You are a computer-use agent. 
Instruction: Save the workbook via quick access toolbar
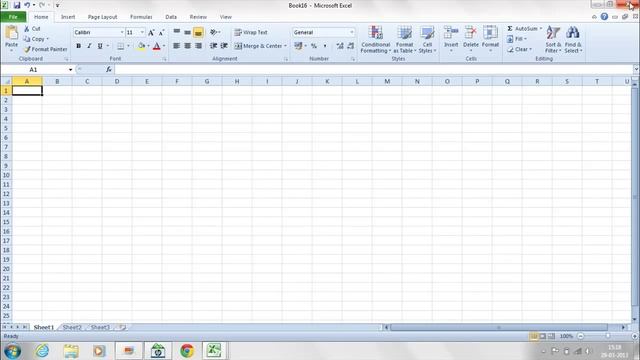(17, 5)
